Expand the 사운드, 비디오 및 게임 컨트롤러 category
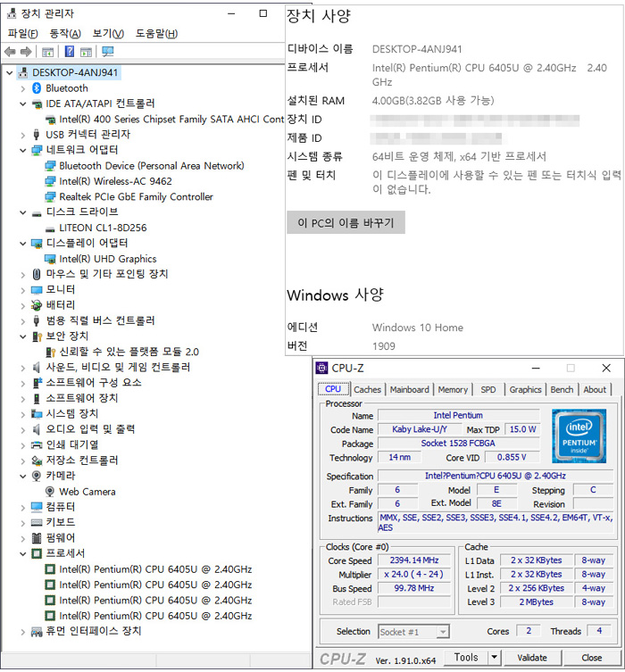Image resolution: width=625 pixels, height=672 pixels. 23,368
